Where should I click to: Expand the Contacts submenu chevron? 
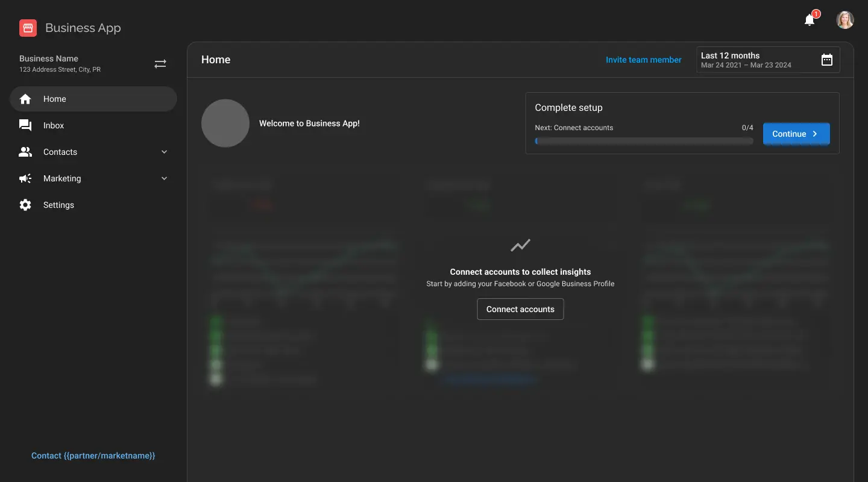[164, 152]
